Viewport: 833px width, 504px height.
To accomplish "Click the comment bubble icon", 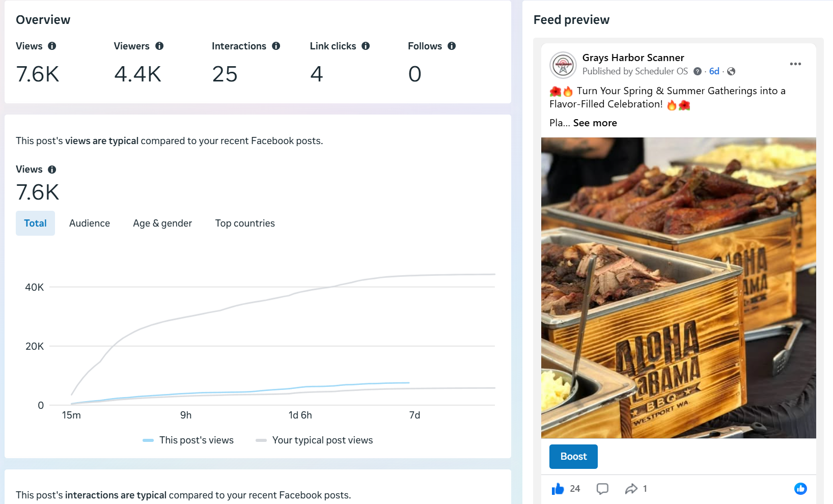I will pyautogui.click(x=602, y=489).
